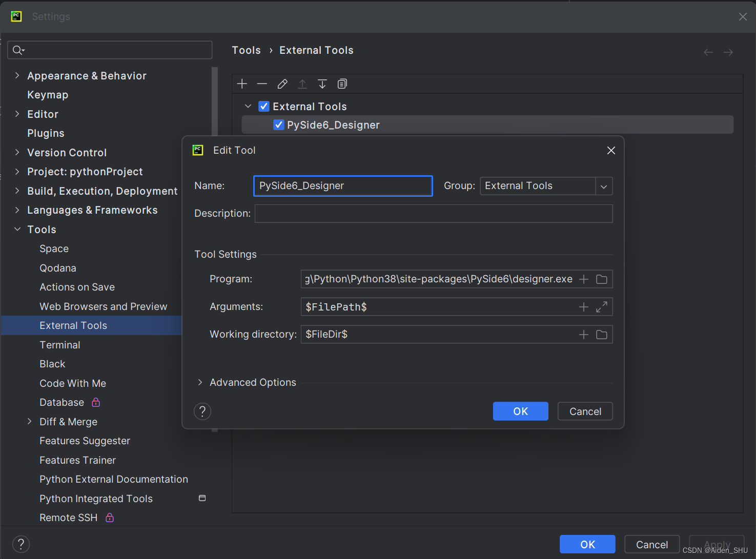Image resolution: width=756 pixels, height=559 pixels.
Task: Insert macro in Arguments field via plus icon
Action: pyautogui.click(x=584, y=307)
